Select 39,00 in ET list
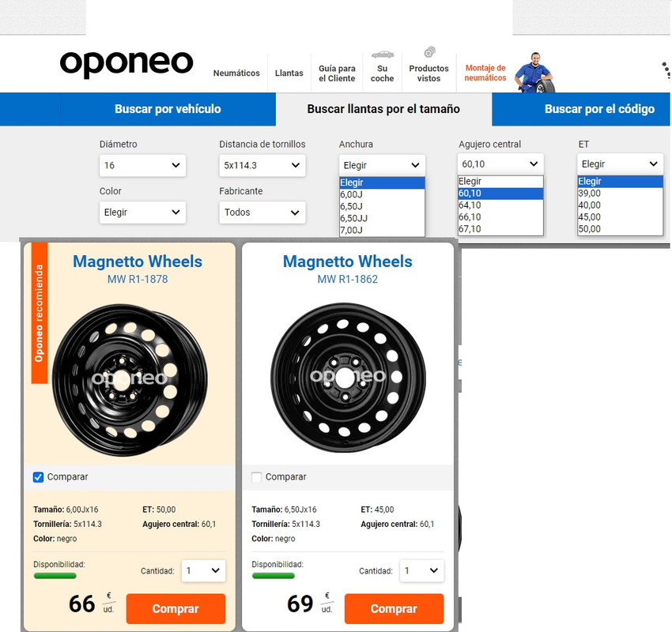Screen dimensions: 672x632 click(620, 193)
